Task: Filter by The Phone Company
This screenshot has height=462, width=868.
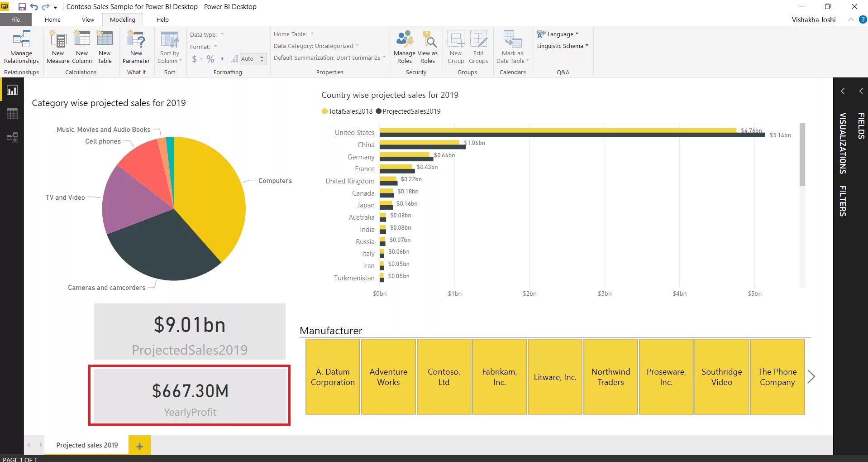Action: pyautogui.click(x=777, y=377)
